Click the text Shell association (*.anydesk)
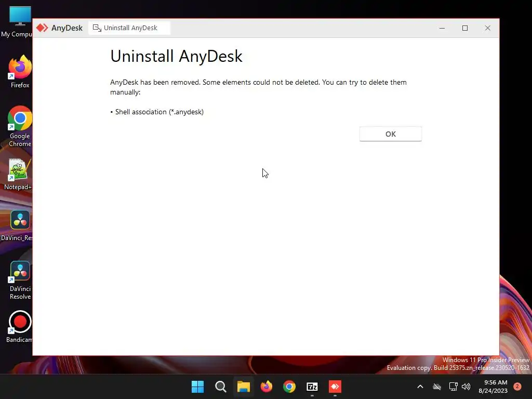 point(159,112)
